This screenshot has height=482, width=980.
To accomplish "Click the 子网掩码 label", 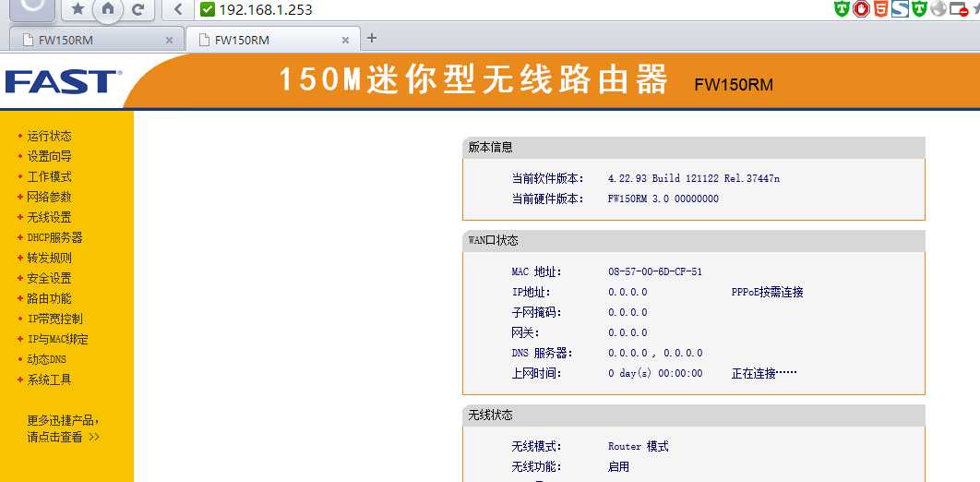I will pos(536,313).
